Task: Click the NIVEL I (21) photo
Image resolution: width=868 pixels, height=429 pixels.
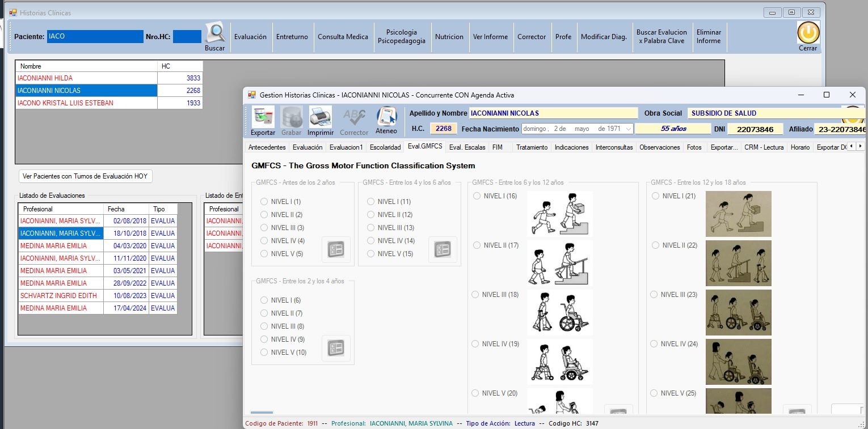Action: [x=739, y=214]
